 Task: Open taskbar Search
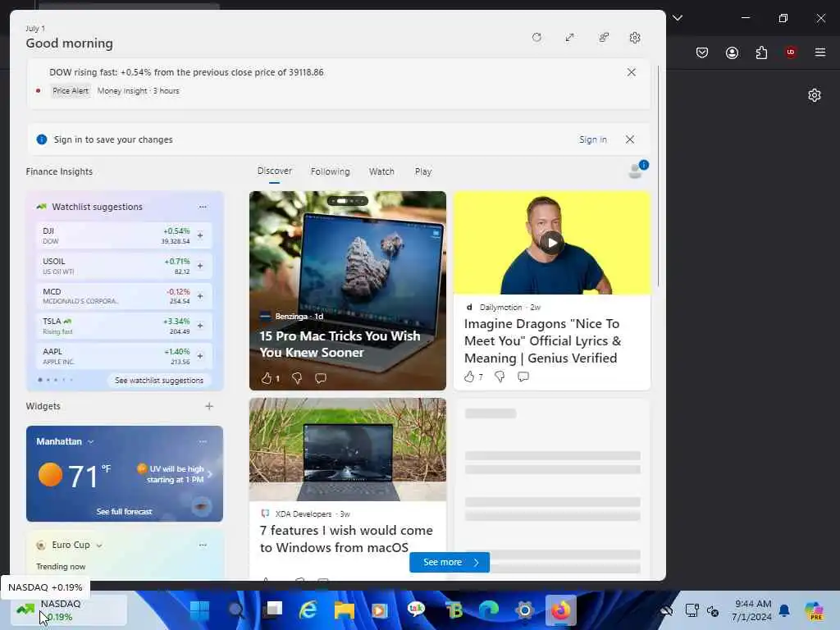235,610
